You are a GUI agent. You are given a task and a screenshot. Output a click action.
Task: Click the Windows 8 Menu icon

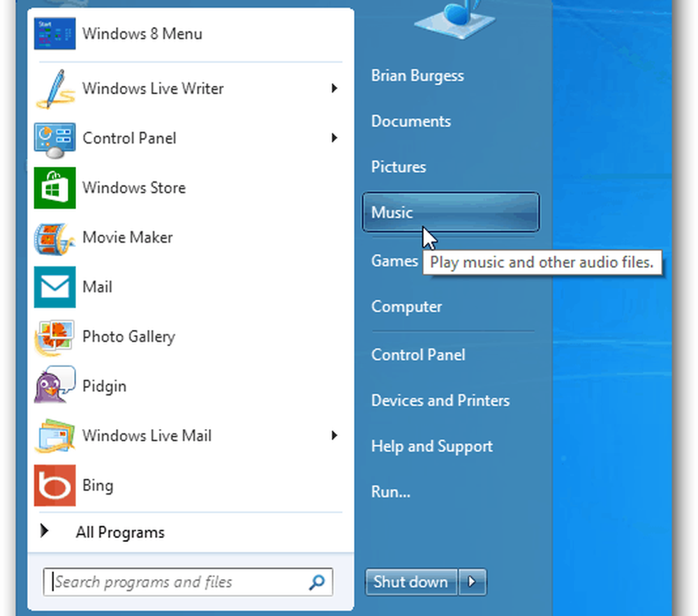54,33
